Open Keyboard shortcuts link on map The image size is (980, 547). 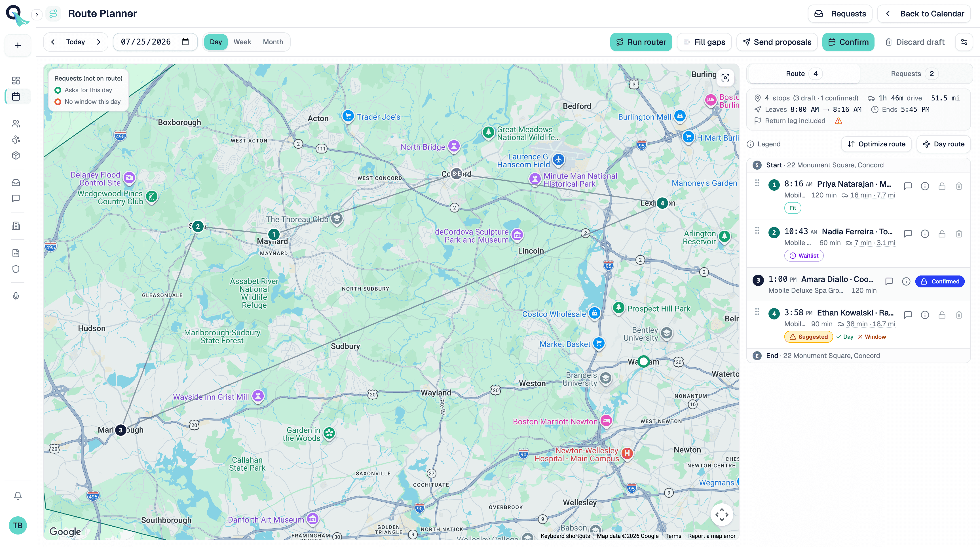coord(565,536)
